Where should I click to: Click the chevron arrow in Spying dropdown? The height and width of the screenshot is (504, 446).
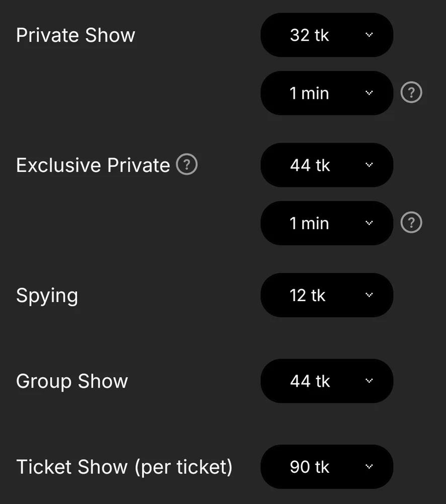click(369, 295)
